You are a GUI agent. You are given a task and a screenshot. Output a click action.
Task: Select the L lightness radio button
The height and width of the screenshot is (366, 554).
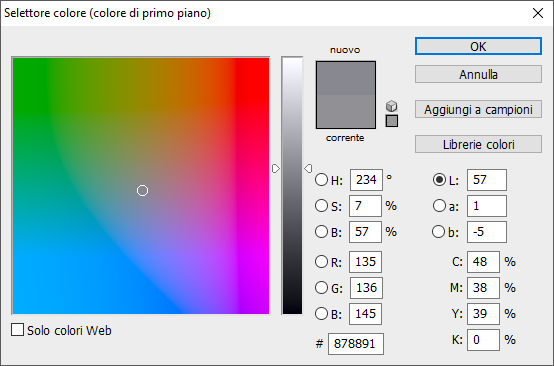(x=439, y=180)
